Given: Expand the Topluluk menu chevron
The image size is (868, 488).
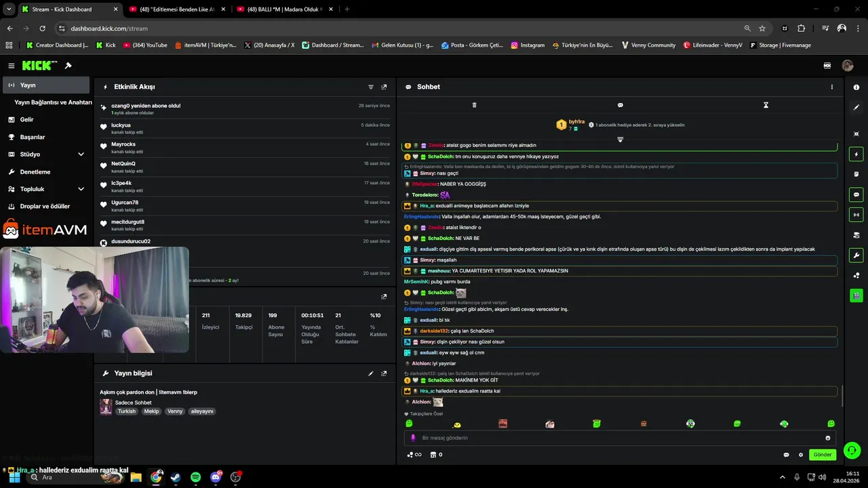Looking at the screenshot, I should tap(81, 189).
